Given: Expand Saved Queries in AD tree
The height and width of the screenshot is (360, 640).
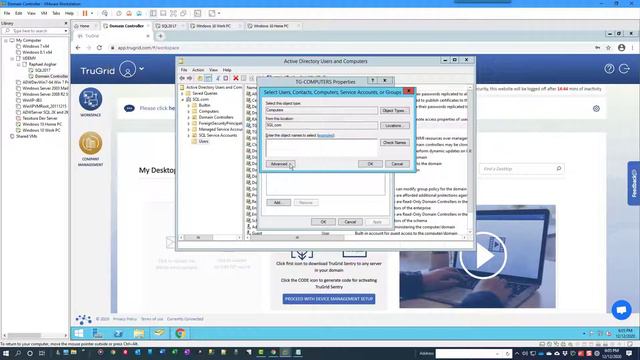Looking at the screenshot, I should click(182, 93).
